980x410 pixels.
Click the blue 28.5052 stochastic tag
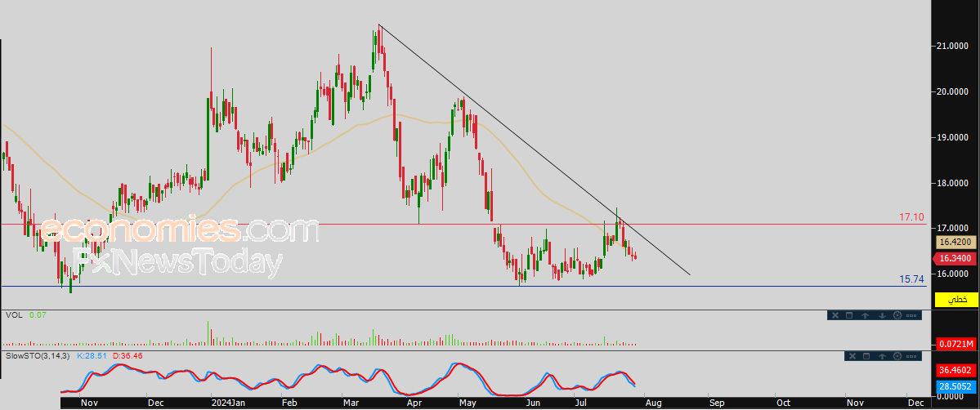click(956, 385)
